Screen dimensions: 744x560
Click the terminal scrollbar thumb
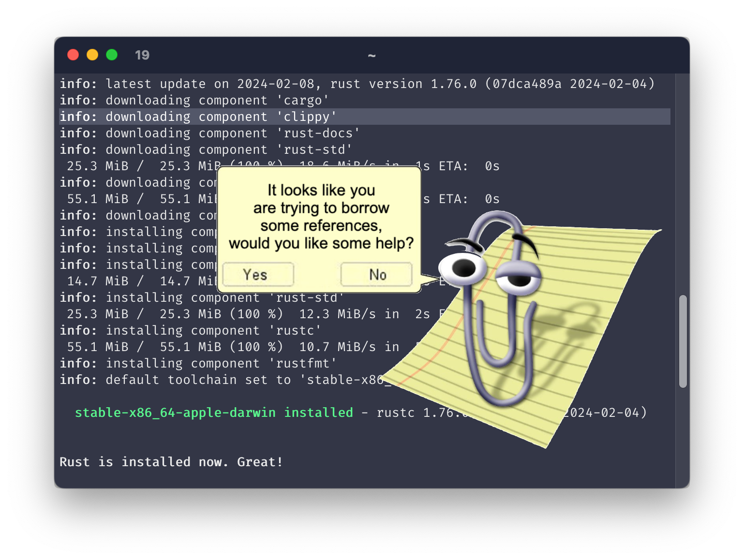pyautogui.click(x=683, y=341)
